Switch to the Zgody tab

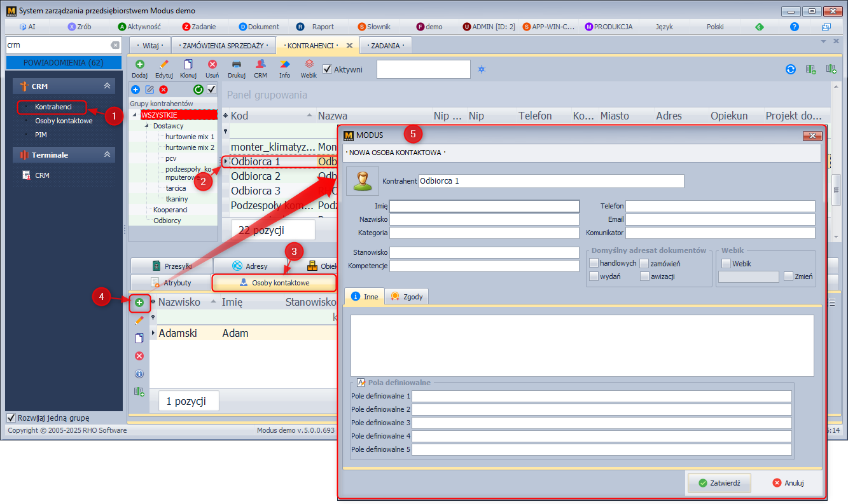tap(407, 297)
